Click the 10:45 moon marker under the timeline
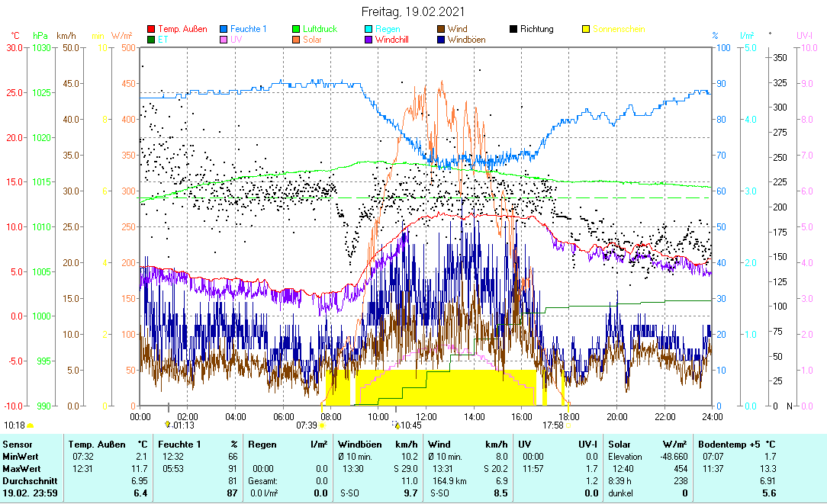 coord(408,425)
